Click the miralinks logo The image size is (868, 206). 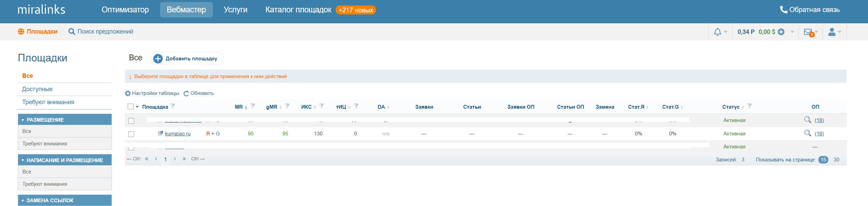(41, 10)
